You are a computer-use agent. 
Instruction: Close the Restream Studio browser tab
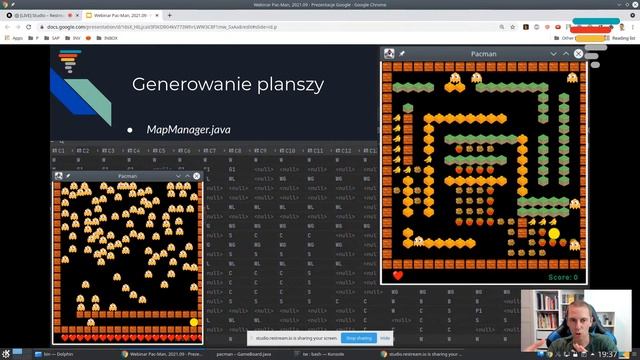(x=77, y=15)
